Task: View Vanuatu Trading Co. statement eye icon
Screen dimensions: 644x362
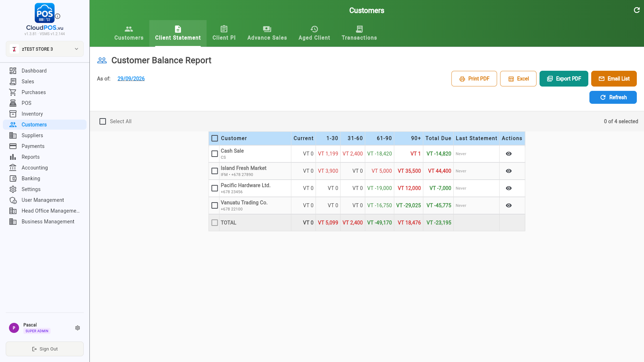Action: (509, 205)
